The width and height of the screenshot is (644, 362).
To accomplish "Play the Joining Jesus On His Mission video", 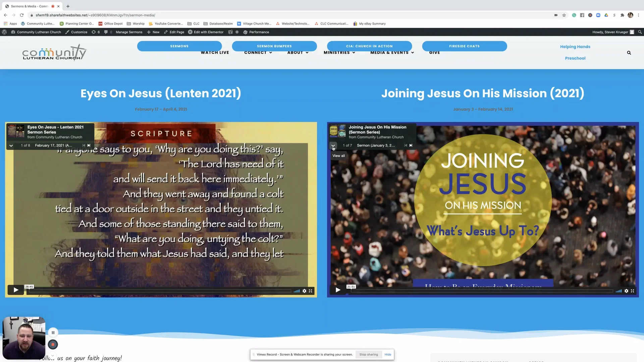I will pyautogui.click(x=338, y=290).
